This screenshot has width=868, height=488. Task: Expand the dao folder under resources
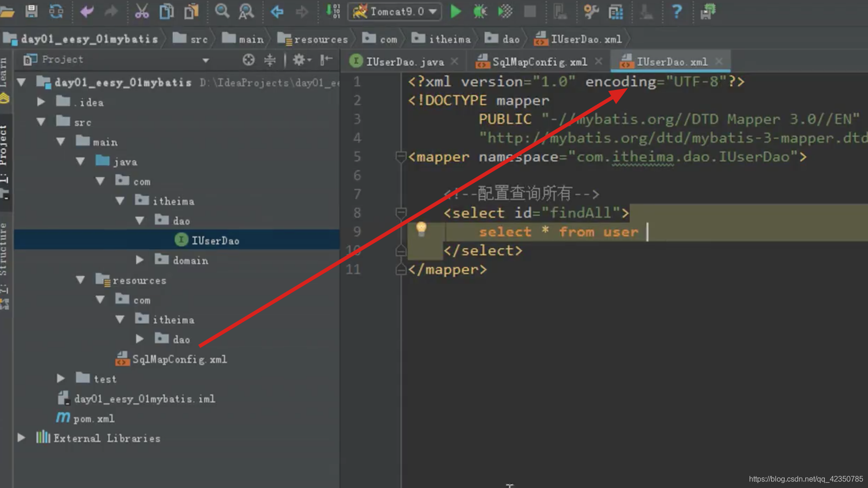[140, 339]
